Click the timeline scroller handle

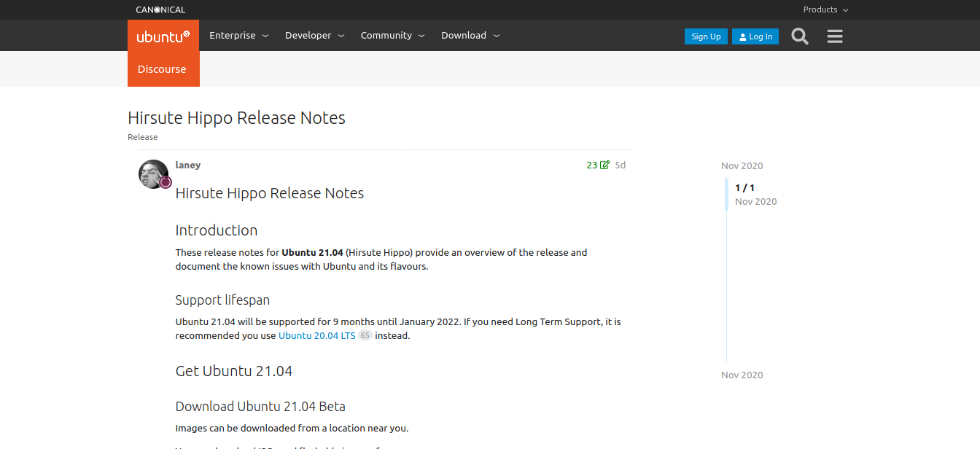(x=726, y=194)
